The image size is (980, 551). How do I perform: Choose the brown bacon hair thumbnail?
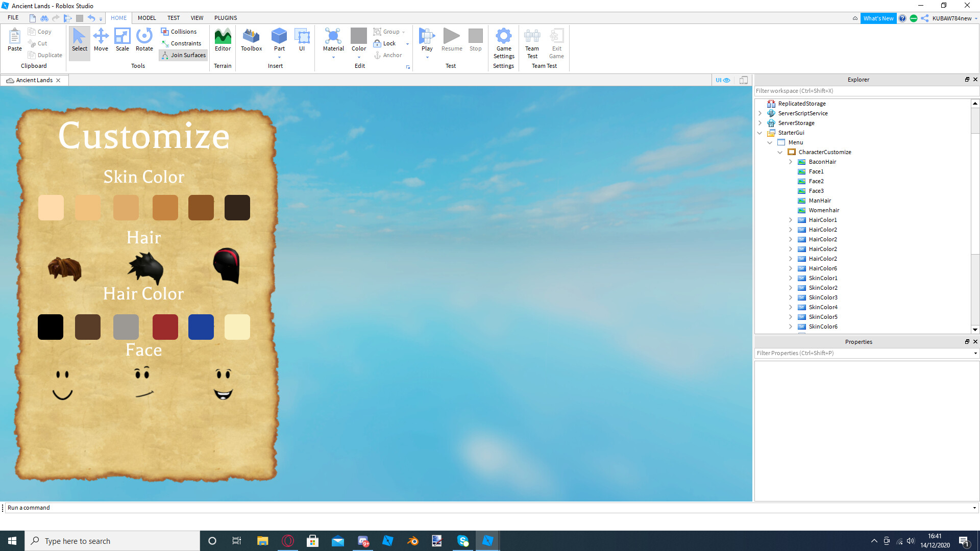pos(65,268)
